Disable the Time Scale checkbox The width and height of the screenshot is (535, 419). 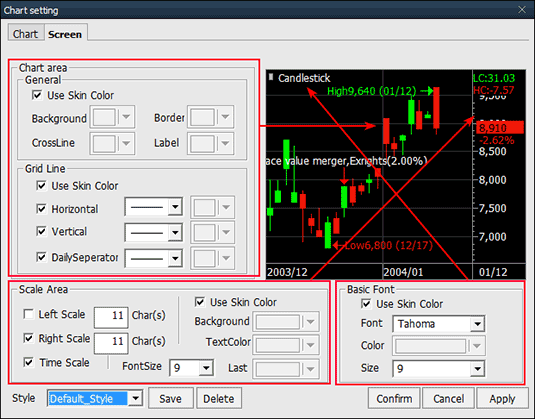click(28, 362)
